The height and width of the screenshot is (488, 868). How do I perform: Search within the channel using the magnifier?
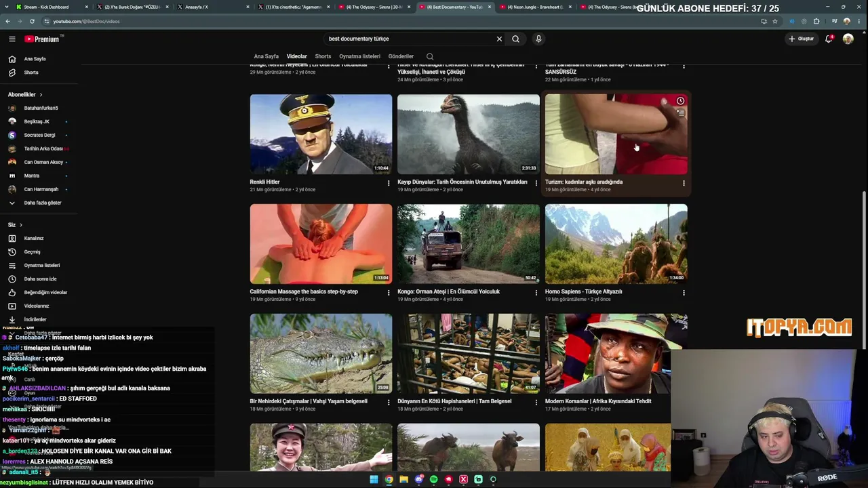click(x=430, y=56)
